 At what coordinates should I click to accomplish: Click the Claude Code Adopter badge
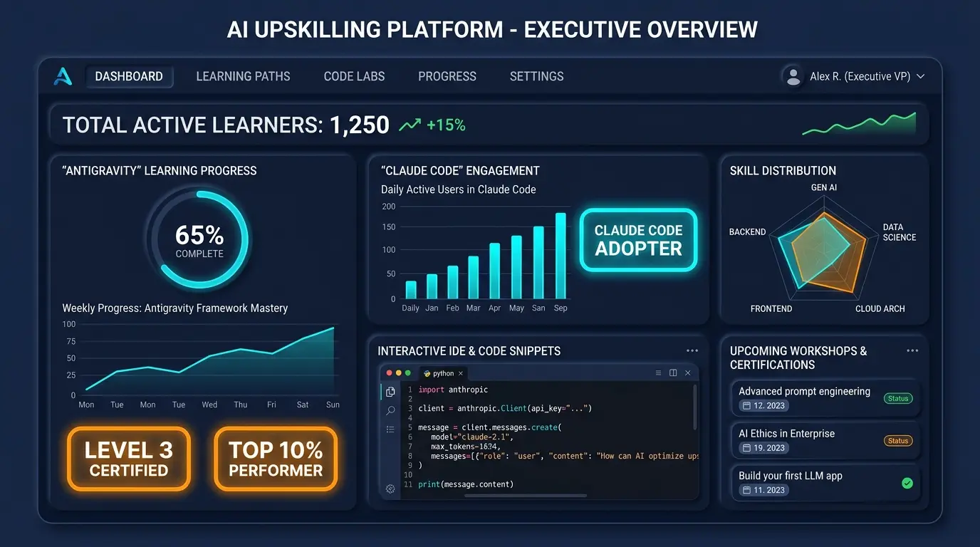[x=638, y=240]
